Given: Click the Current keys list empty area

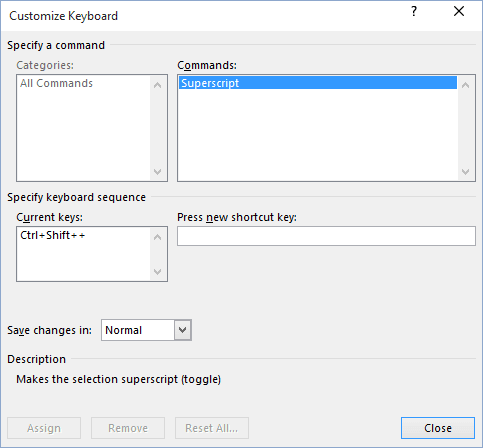Looking at the screenshot, I should click(83, 261).
